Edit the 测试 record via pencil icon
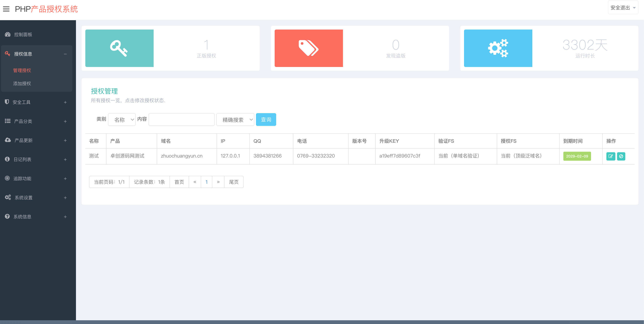This screenshot has height=324, width=644. 611,156
